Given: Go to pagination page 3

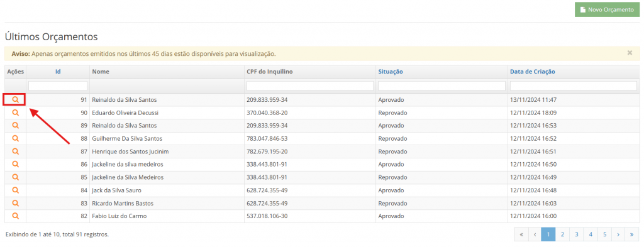Looking at the screenshot, I should pyautogui.click(x=577, y=234).
